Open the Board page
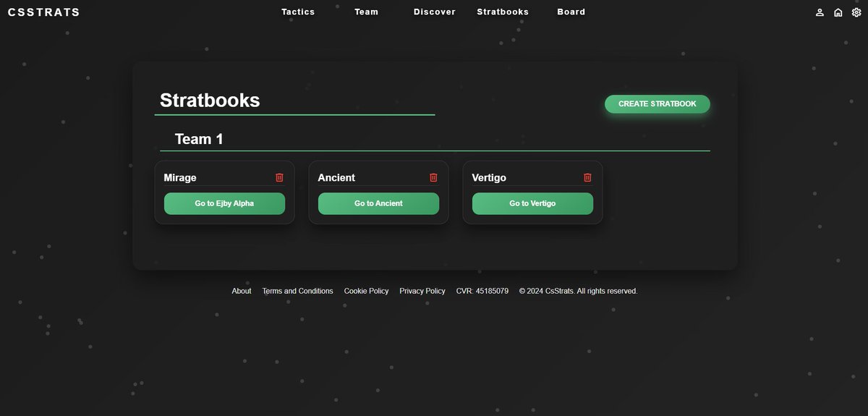Viewport: 868px width, 416px height. [571, 12]
